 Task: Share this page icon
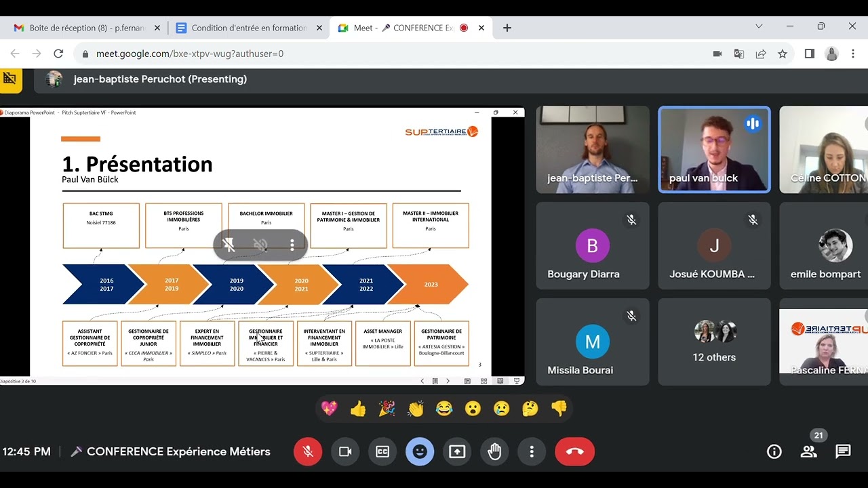(761, 54)
